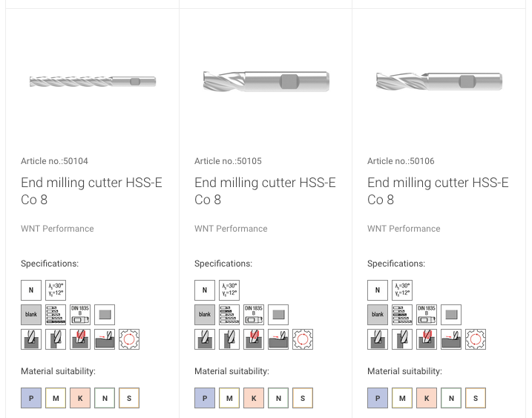Click 'Article no.:50105' text
Image resolution: width=532 pixels, height=418 pixels.
tap(228, 161)
